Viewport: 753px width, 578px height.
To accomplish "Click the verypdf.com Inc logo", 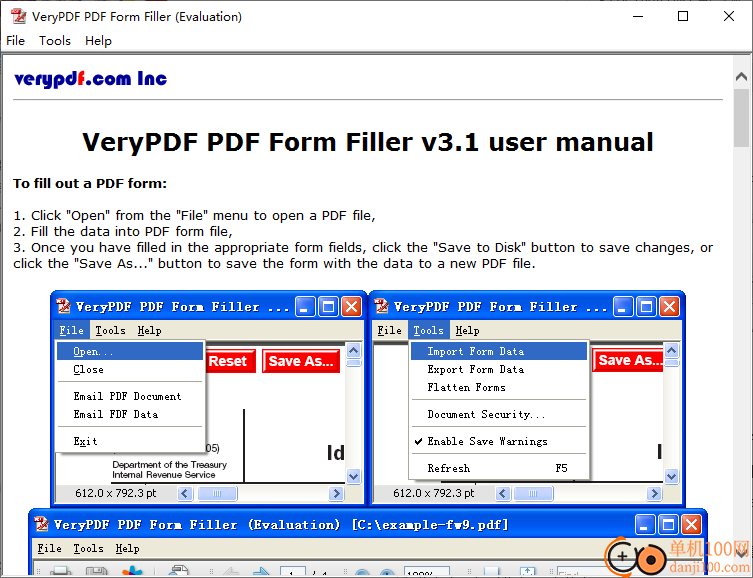I will point(91,79).
